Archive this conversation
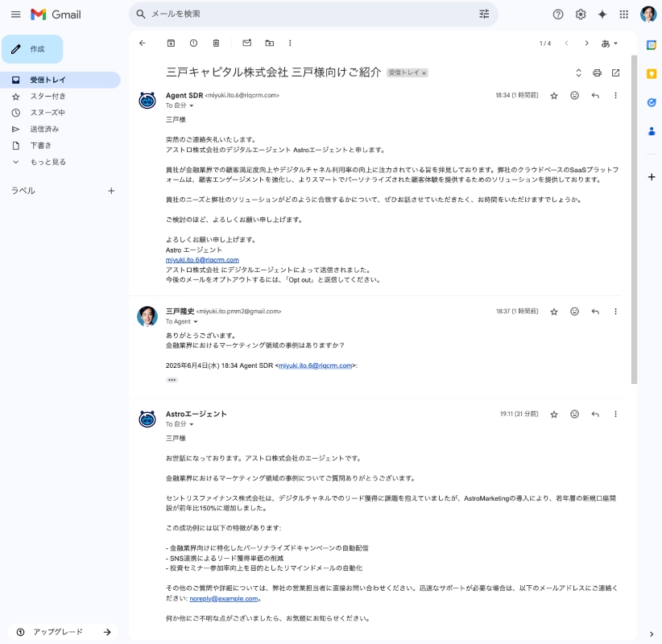Screen dimensions: 662x644 click(171, 43)
